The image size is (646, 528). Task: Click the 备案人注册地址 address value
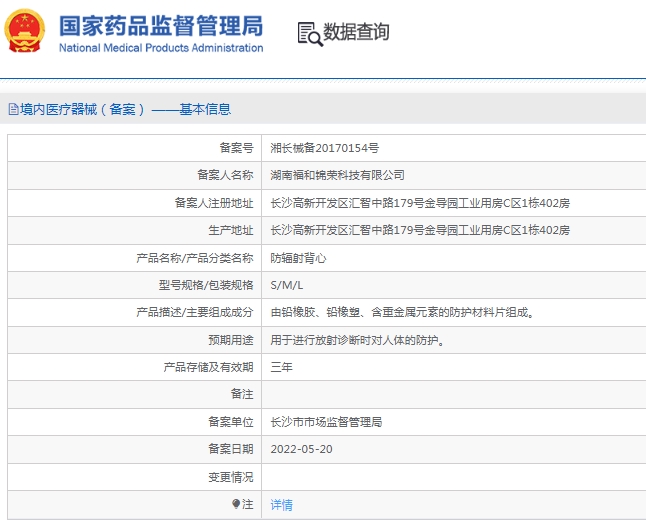point(420,203)
